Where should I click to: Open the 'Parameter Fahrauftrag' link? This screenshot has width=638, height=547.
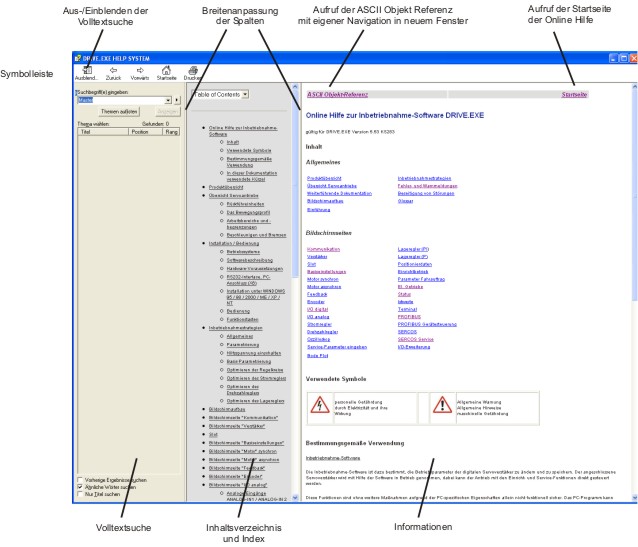pyautogui.click(x=421, y=279)
